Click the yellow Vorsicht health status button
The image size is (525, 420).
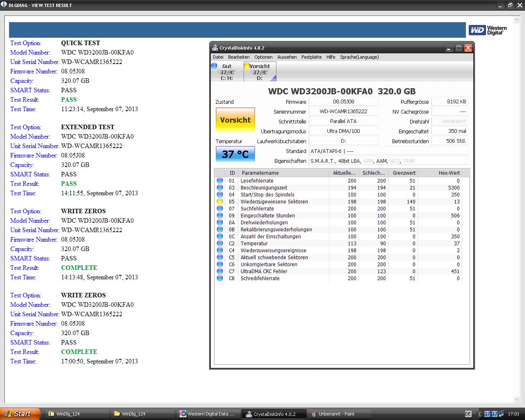point(235,120)
